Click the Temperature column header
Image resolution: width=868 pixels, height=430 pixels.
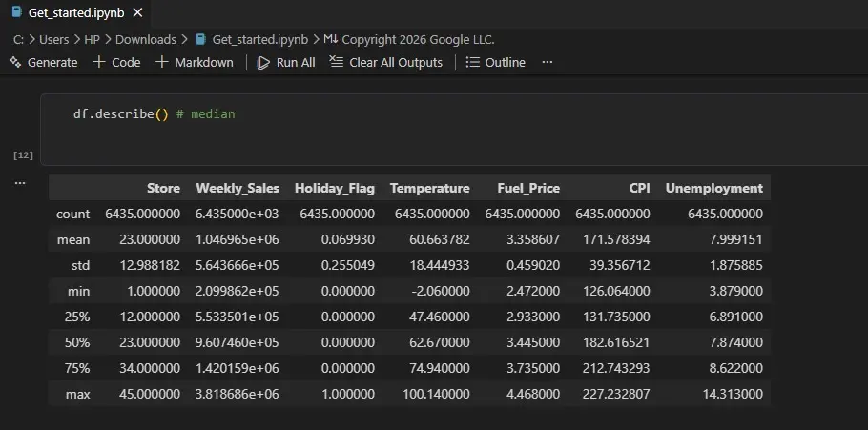429,188
